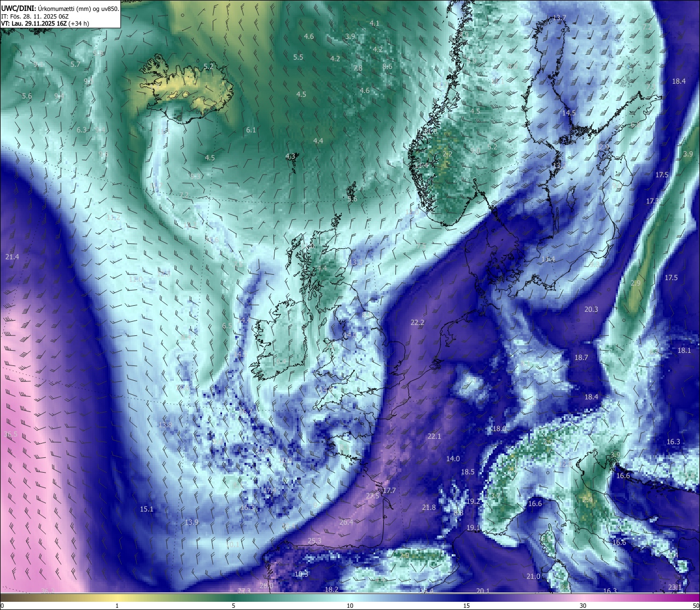Click the '5.5' value label
The image size is (700, 610).
click(x=298, y=57)
